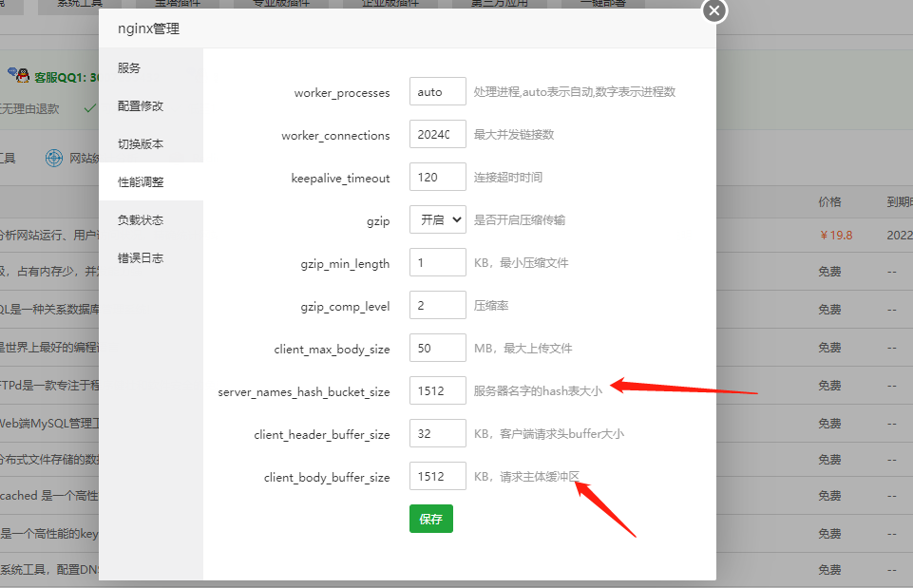Click the 服务器名字的hash表大小 description text

538,391
